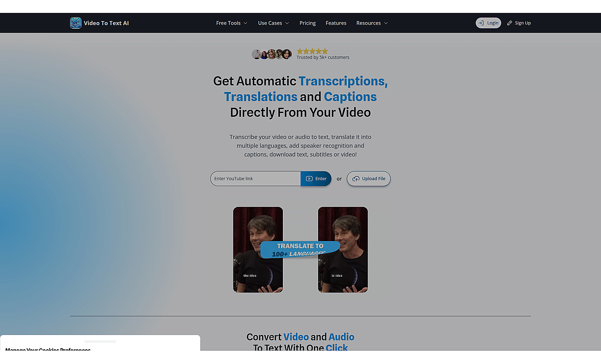Click the Login button
This screenshot has width=601, height=364.
(488, 23)
